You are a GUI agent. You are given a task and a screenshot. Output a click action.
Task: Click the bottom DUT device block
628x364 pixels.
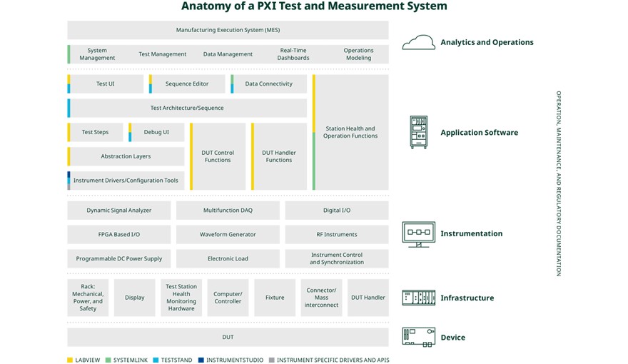tap(228, 337)
